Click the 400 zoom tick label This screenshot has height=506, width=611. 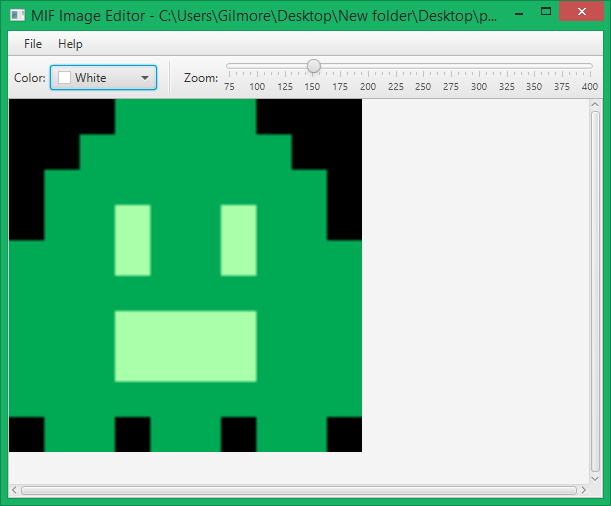click(590, 86)
